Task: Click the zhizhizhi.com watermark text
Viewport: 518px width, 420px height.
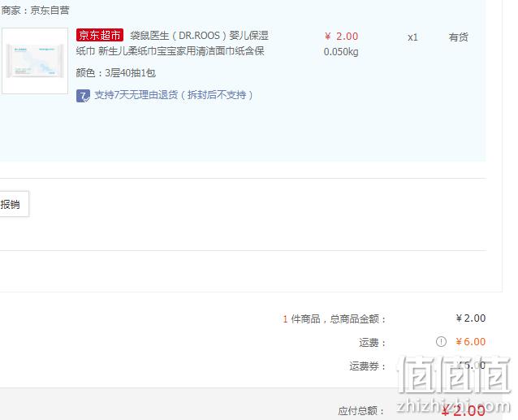Action: click(x=454, y=405)
